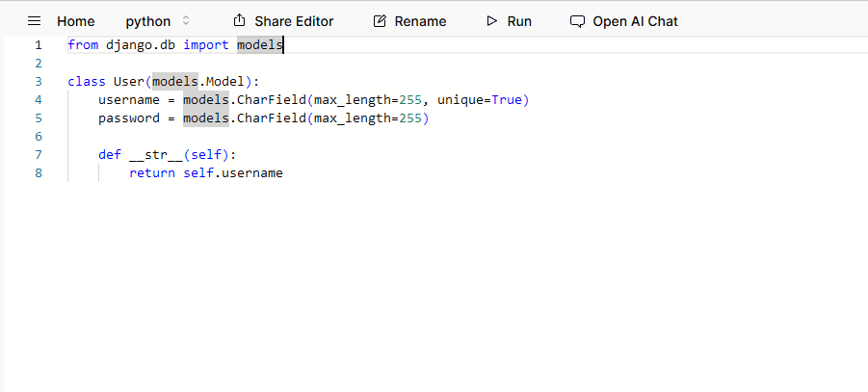This screenshot has width=868, height=392.
Task: Click the '__str__' method name
Action: pos(156,154)
